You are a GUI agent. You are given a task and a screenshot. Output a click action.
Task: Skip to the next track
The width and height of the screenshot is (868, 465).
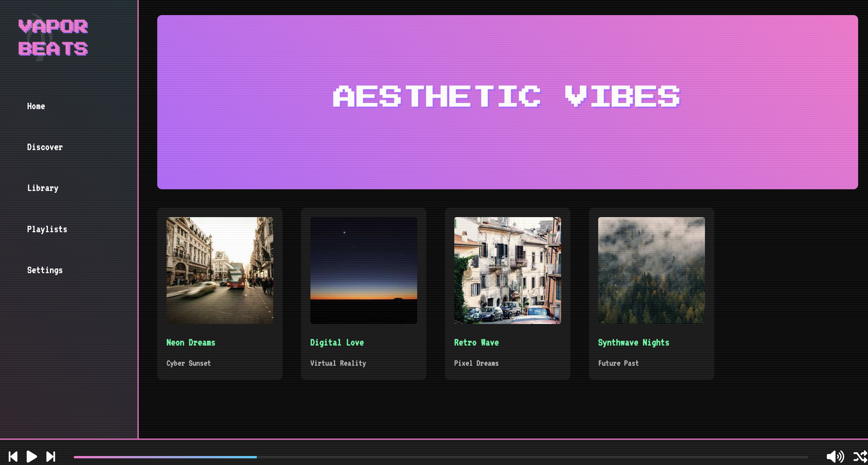click(x=51, y=457)
